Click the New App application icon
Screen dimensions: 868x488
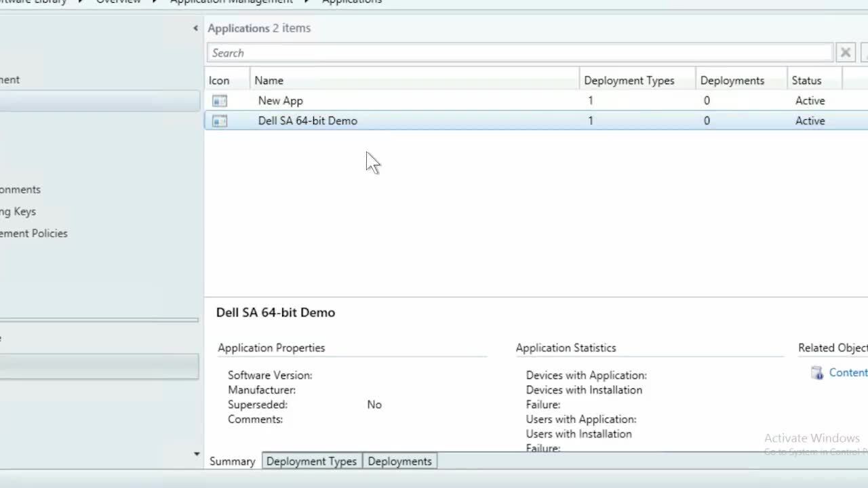click(219, 101)
